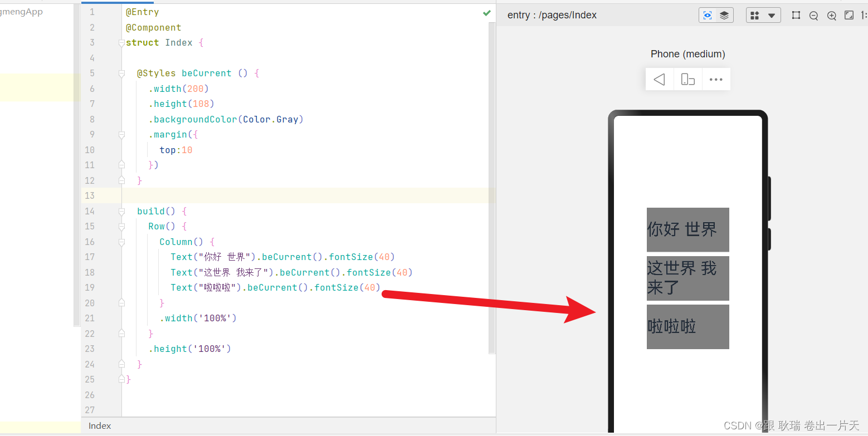
Task: Click fold end marker at line 20
Action: click(121, 303)
